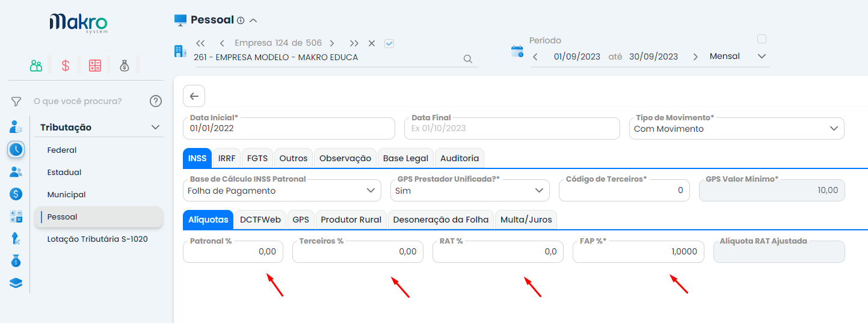Image resolution: width=868 pixels, height=323 pixels.
Task: Switch to the Base Legal tab
Action: 406,158
